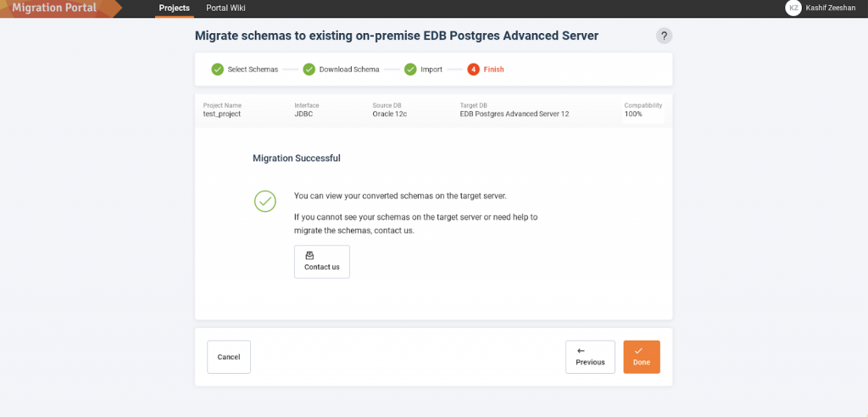The height and width of the screenshot is (417, 868).
Task: Click the step 4 Finish number badge
Action: 473,69
